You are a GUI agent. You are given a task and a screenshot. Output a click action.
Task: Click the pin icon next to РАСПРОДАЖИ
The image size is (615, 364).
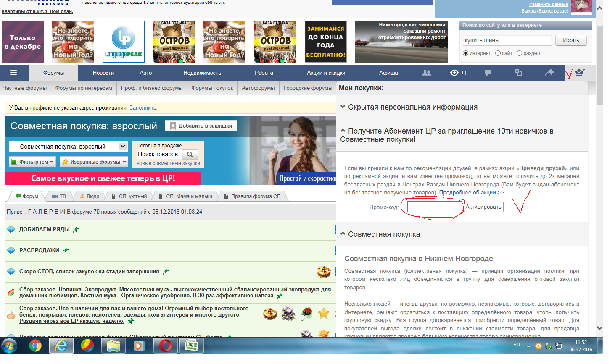66,251
